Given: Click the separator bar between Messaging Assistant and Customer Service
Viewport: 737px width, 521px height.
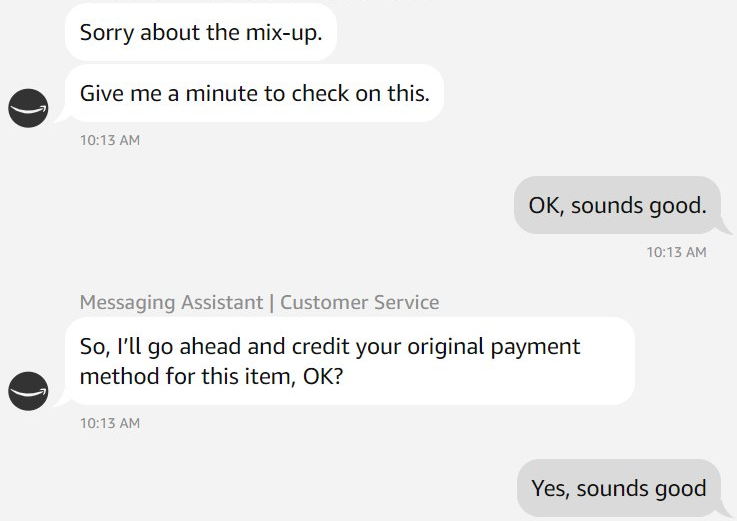Looking at the screenshot, I should (271, 302).
